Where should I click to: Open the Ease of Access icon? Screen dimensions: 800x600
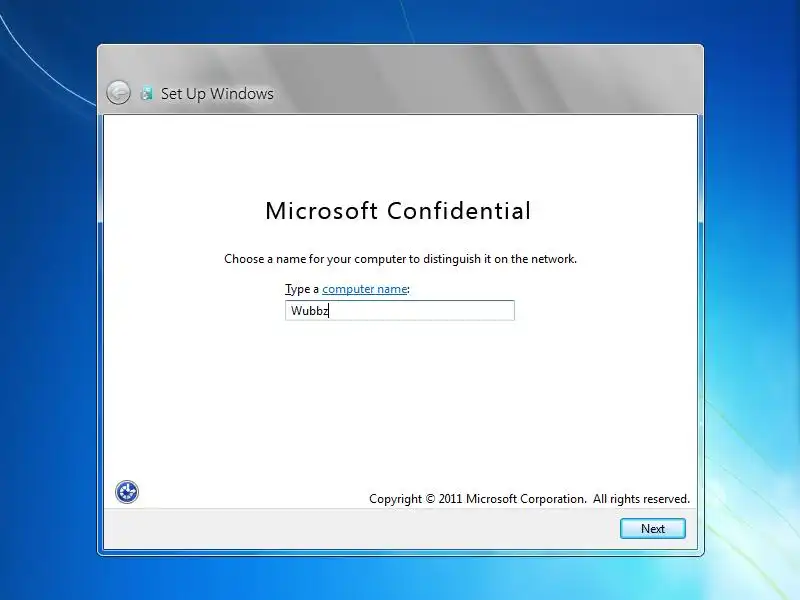[x=127, y=492]
